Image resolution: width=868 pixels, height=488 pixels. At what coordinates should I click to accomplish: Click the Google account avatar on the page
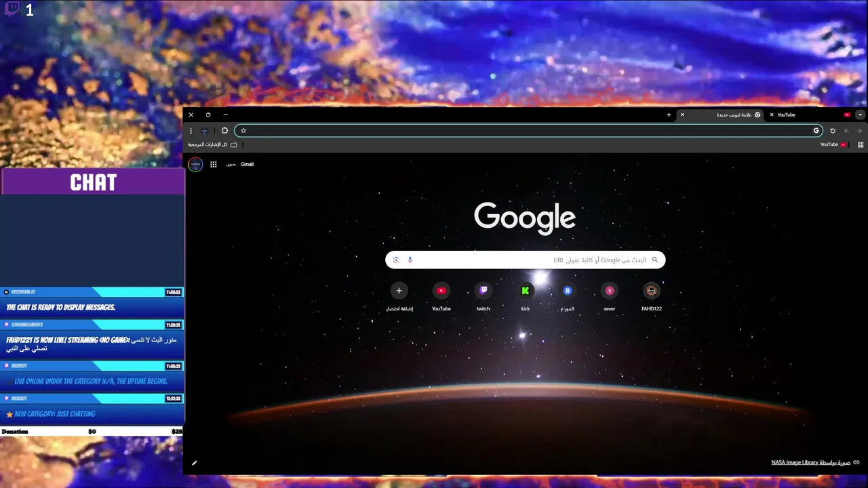point(195,164)
